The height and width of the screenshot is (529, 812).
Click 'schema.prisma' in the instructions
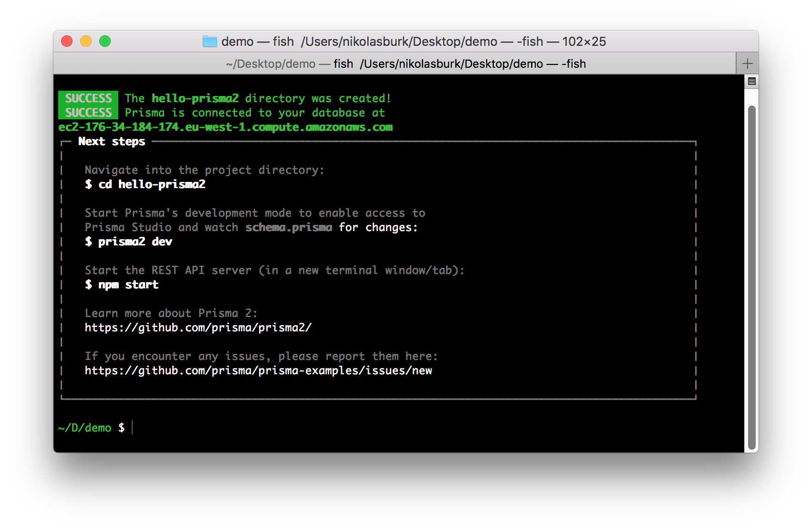coord(289,227)
